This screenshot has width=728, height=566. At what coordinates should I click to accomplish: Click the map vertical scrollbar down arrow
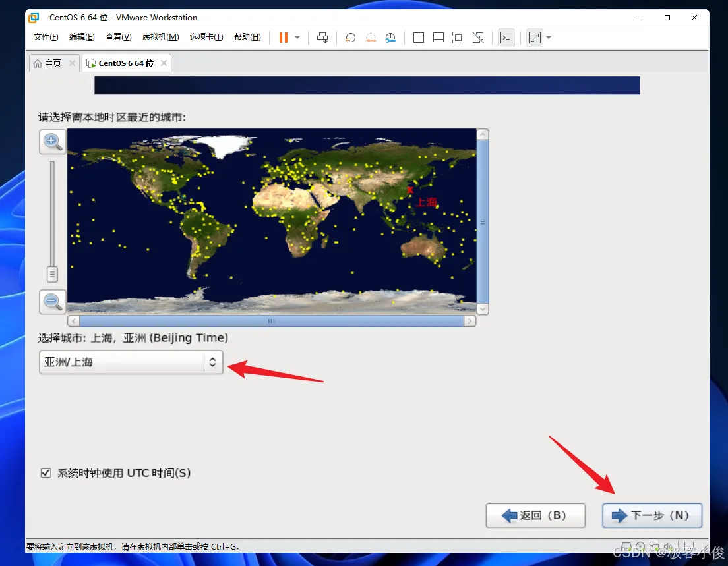point(483,309)
